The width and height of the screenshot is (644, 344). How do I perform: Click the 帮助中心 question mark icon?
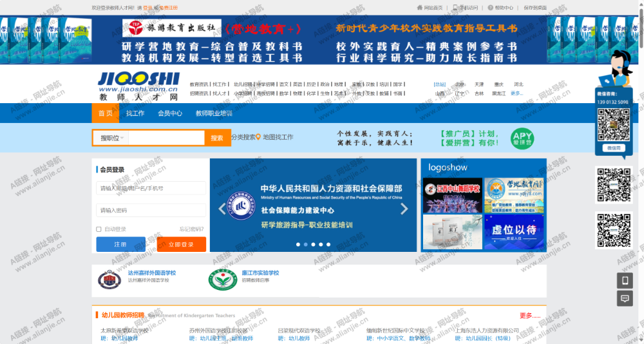click(x=490, y=7)
